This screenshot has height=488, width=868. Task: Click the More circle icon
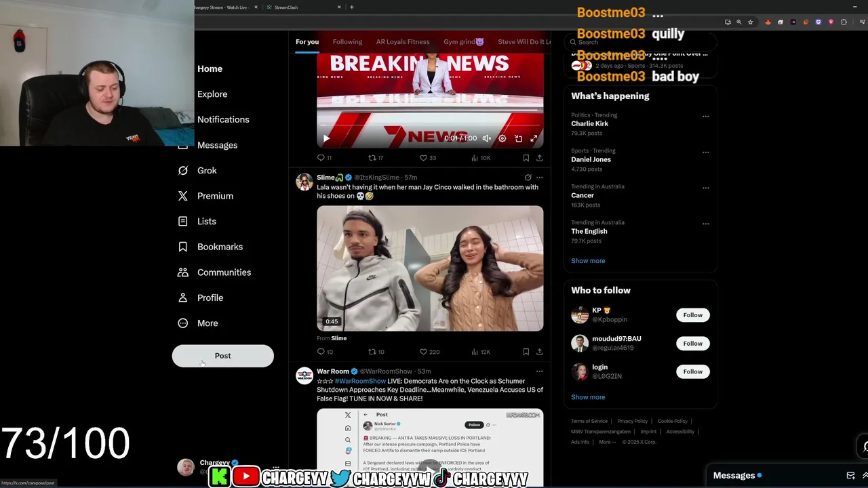coord(182,323)
